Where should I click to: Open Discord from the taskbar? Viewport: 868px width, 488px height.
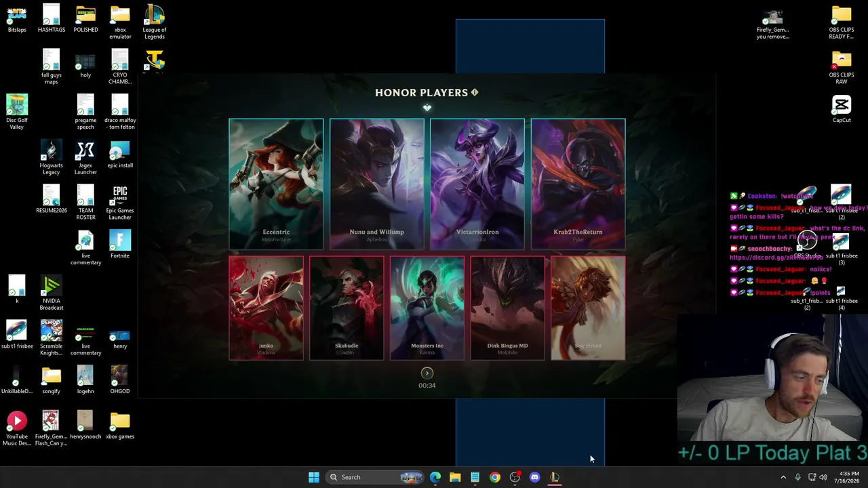pyautogui.click(x=534, y=477)
